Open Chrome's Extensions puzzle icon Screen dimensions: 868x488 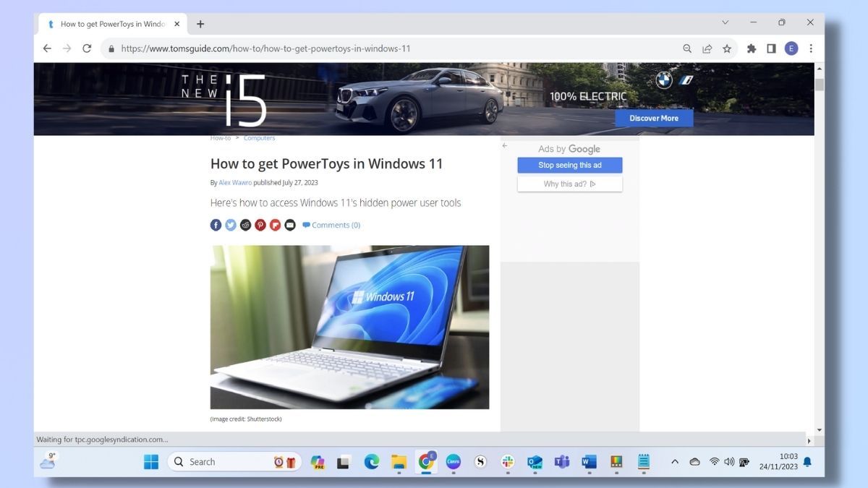[x=751, y=48]
